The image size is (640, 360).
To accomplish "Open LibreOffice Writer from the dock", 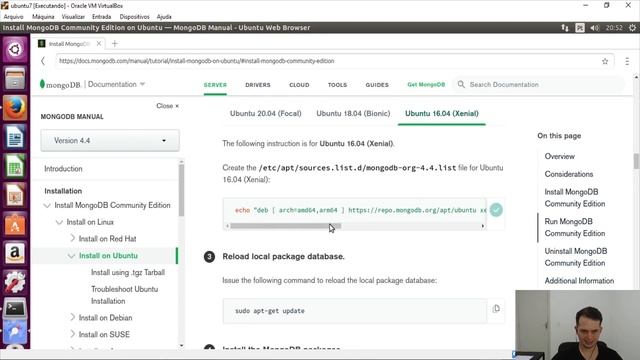I will (15, 137).
